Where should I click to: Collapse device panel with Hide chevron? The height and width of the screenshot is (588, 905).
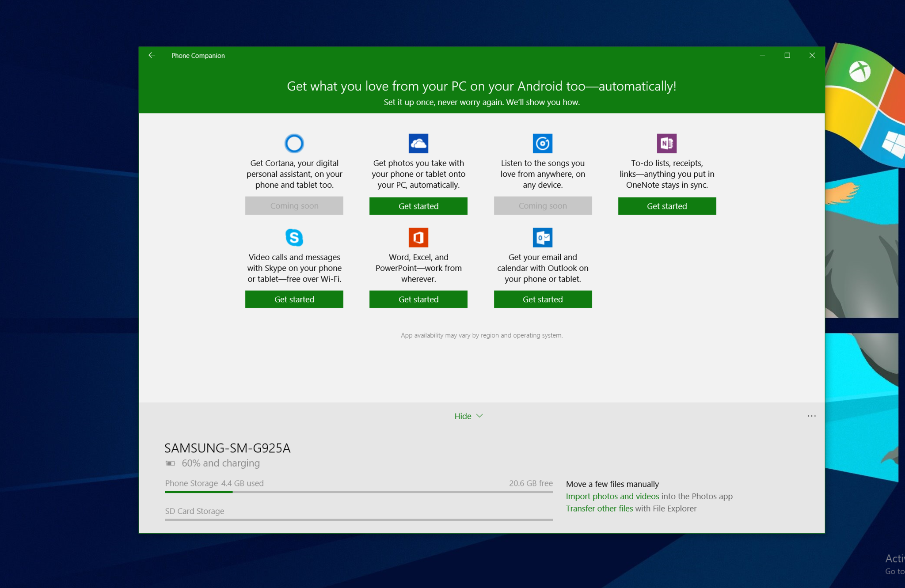(x=468, y=416)
